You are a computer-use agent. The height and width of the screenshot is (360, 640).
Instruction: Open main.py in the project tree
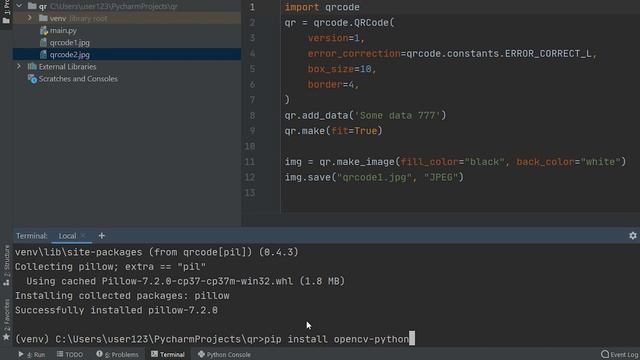(63, 30)
